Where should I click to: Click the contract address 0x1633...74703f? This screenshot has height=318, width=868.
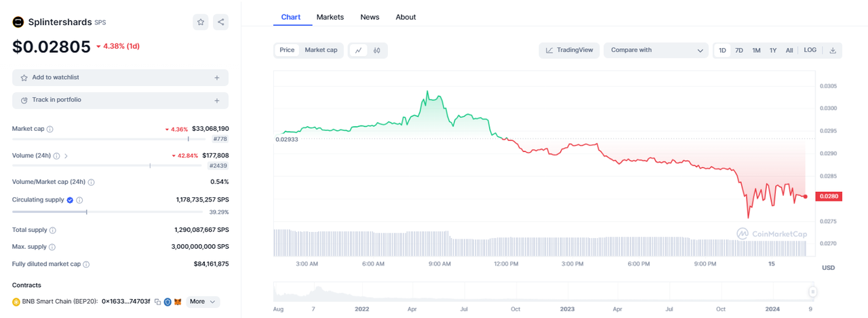coord(125,302)
